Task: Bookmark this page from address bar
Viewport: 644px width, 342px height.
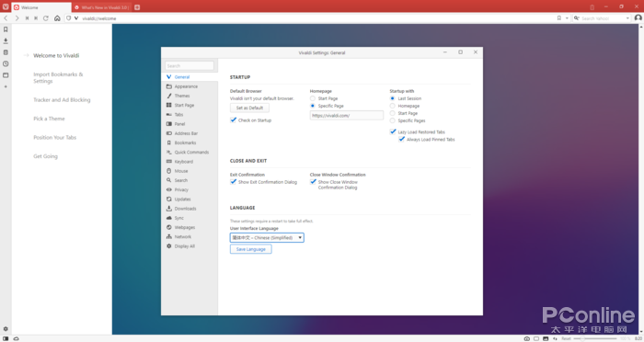Action: 559,18
